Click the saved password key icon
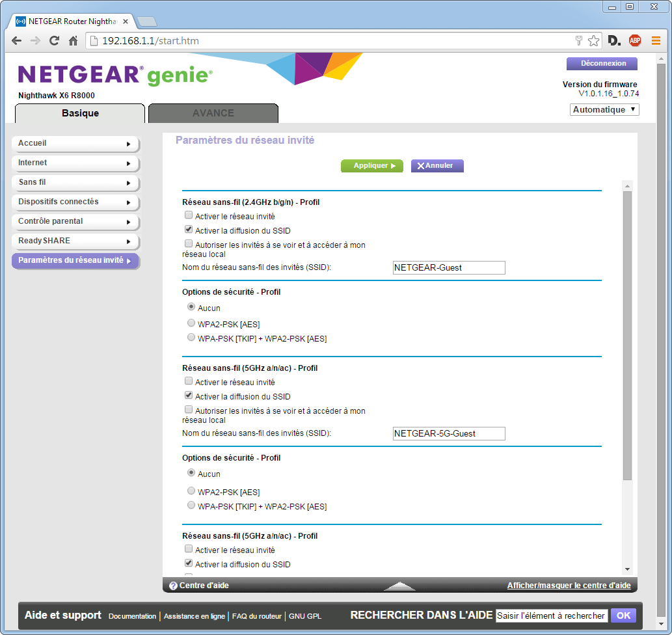 point(578,41)
